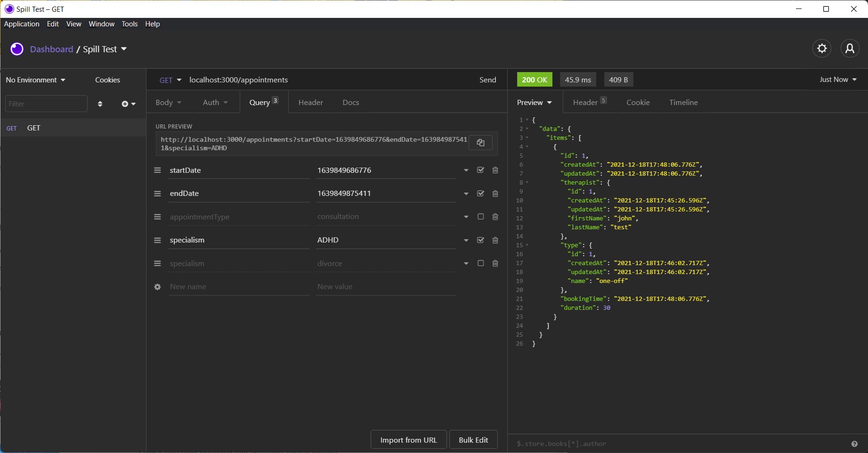868x453 pixels.
Task: Open the Just Now response history dropdown
Action: point(838,80)
